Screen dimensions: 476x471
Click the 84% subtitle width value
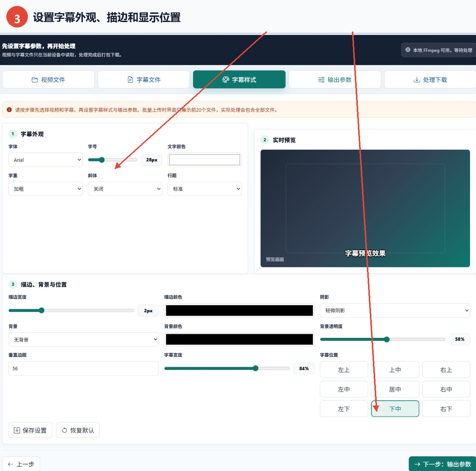304,368
